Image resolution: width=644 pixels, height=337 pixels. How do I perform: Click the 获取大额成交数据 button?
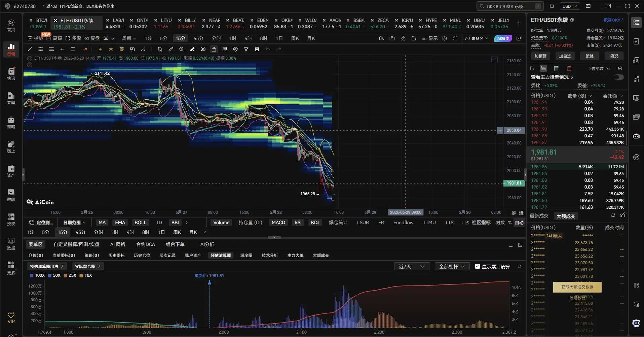tap(577, 287)
